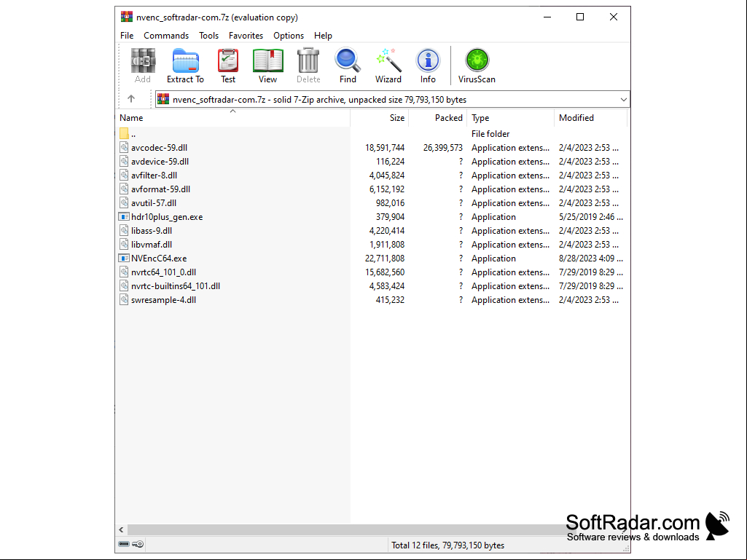Click the size value 379,904

click(x=390, y=217)
